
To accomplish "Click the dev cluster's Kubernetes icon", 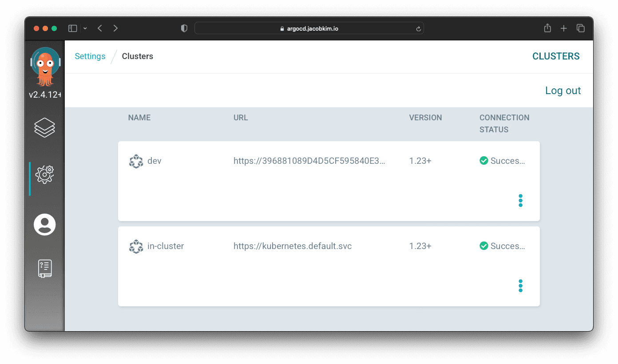I will click(x=136, y=161).
